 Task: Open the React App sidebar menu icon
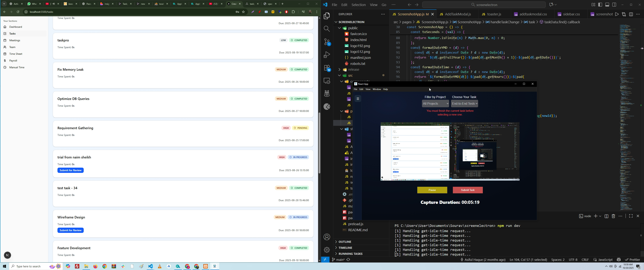point(358,99)
